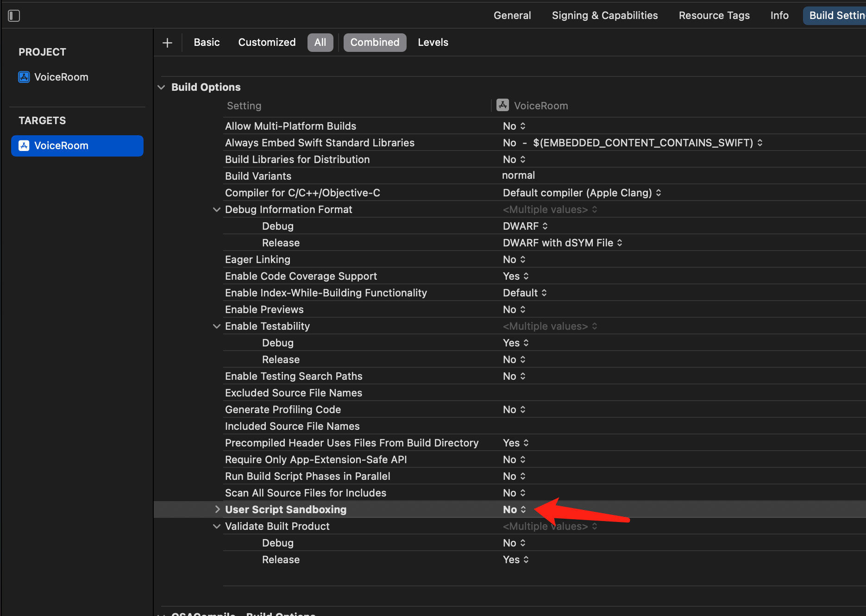Click the plus add build setting icon
866x616 pixels.
coord(167,43)
